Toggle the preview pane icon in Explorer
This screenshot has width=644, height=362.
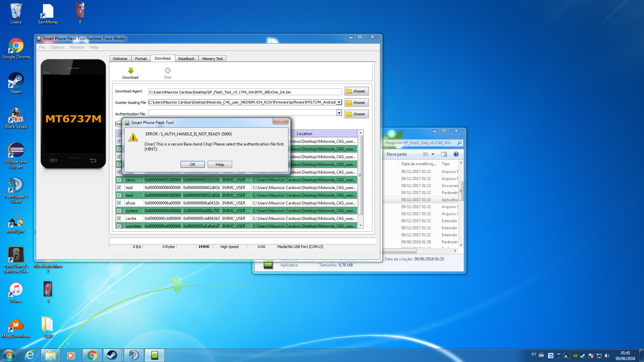click(x=444, y=154)
